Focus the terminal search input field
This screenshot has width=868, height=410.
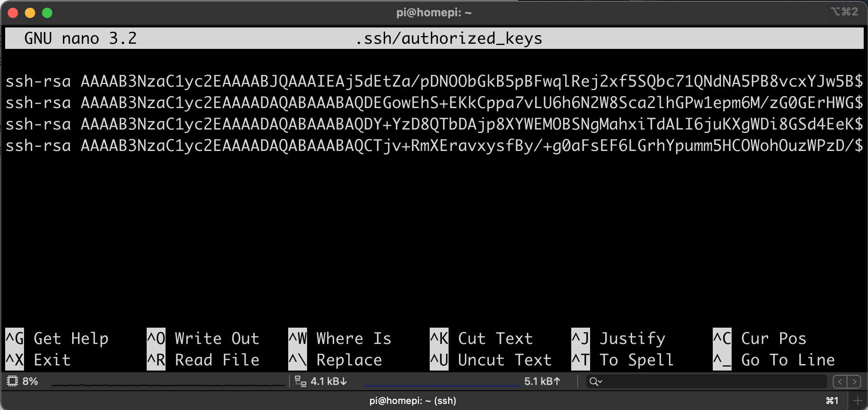(x=712, y=381)
